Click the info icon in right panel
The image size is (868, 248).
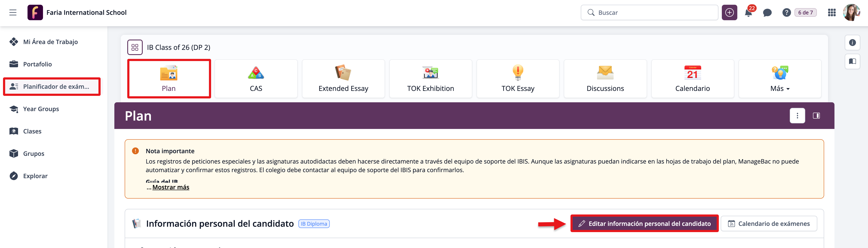coord(852,43)
